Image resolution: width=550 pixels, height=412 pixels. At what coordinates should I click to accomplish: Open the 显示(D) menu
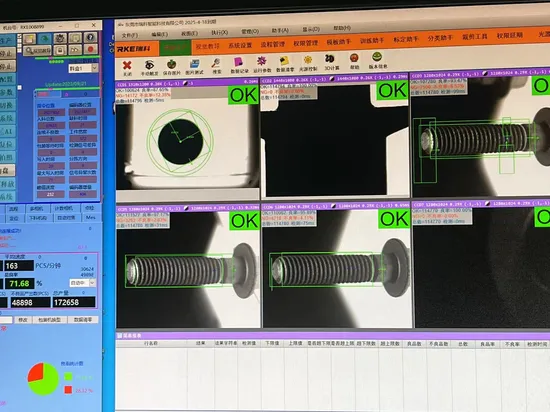point(311,29)
